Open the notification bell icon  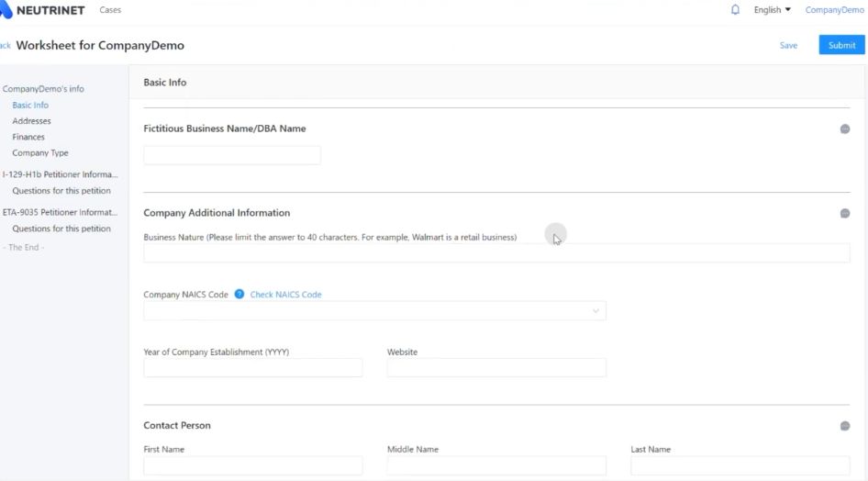click(735, 10)
